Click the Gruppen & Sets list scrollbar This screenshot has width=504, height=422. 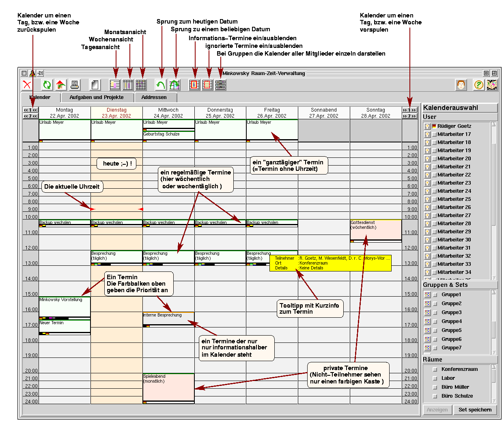pos(494,322)
